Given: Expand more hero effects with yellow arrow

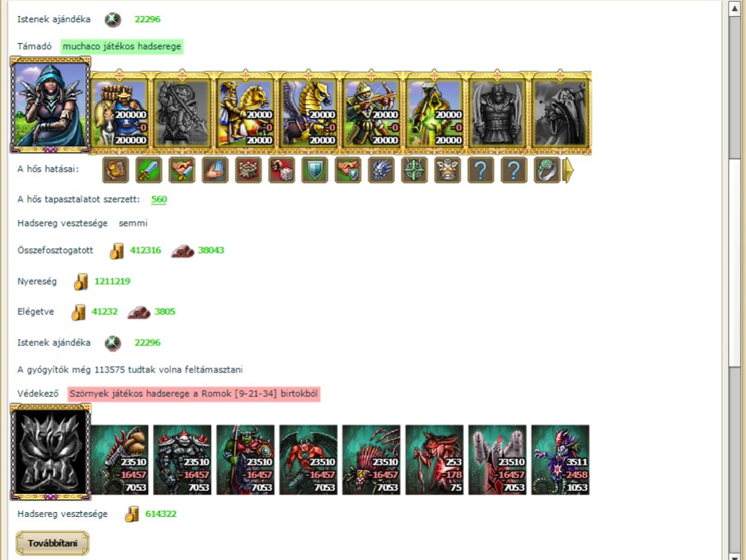Looking at the screenshot, I should point(568,170).
